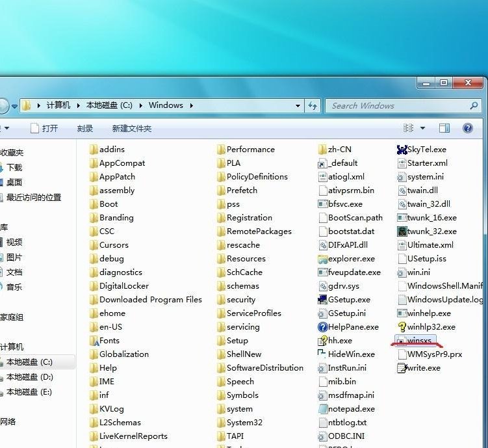
Task: Select 桌面 in the navigation pane
Action: 14,183
